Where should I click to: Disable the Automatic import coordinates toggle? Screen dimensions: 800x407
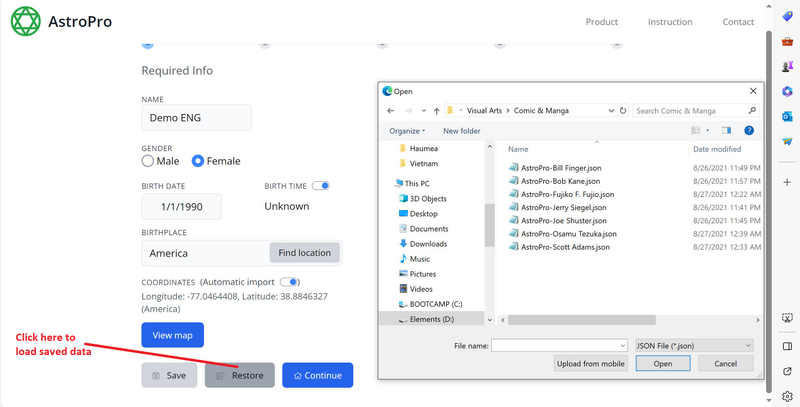pyautogui.click(x=290, y=282)
